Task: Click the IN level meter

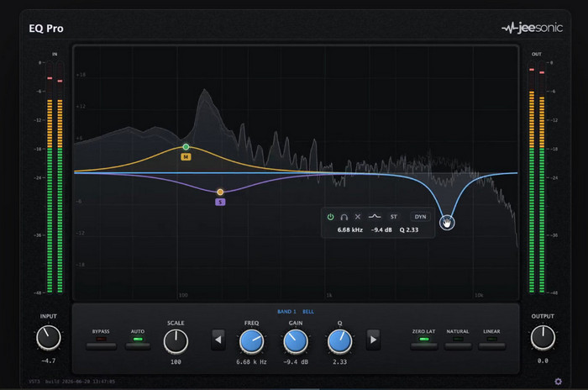Action: [x=55, y=177]
